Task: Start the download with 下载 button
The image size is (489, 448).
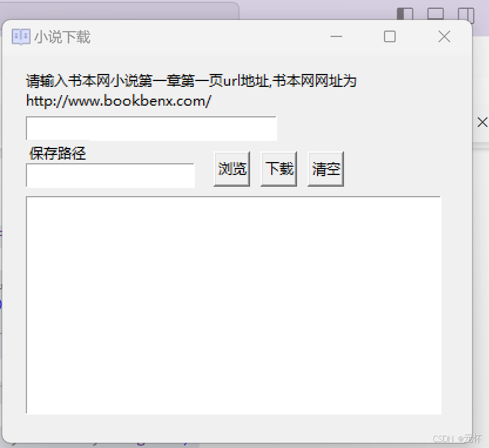Action: pos(279,169)
